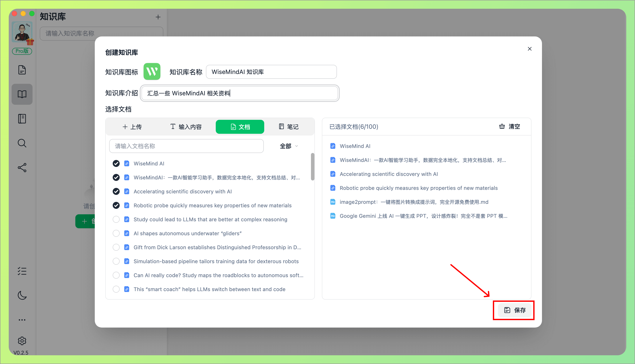
Task: Click the document name search field
Action: pos(186,146)
